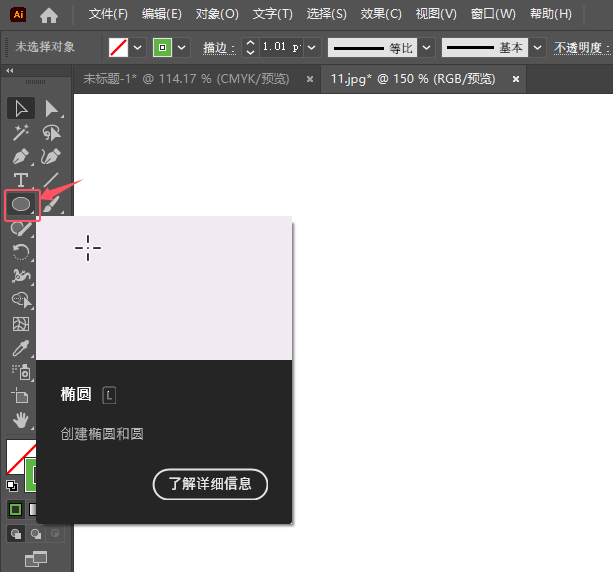The height and width of the screenshot is (572, 613).
Task: Open the change screen mode button
Action: point(36,559)
